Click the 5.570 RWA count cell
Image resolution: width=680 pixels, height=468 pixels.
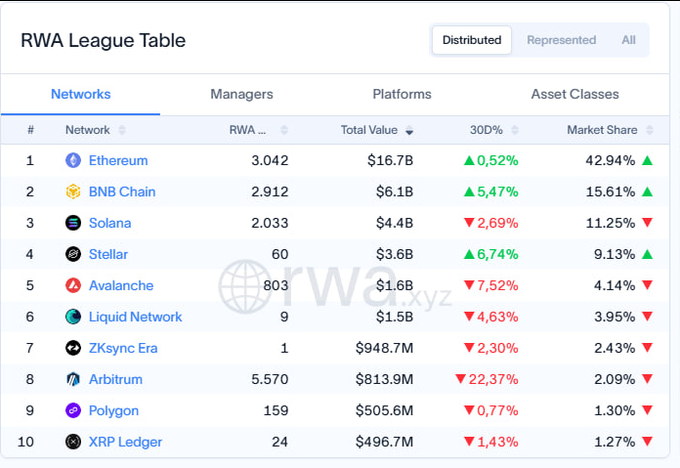pos(270,379)
